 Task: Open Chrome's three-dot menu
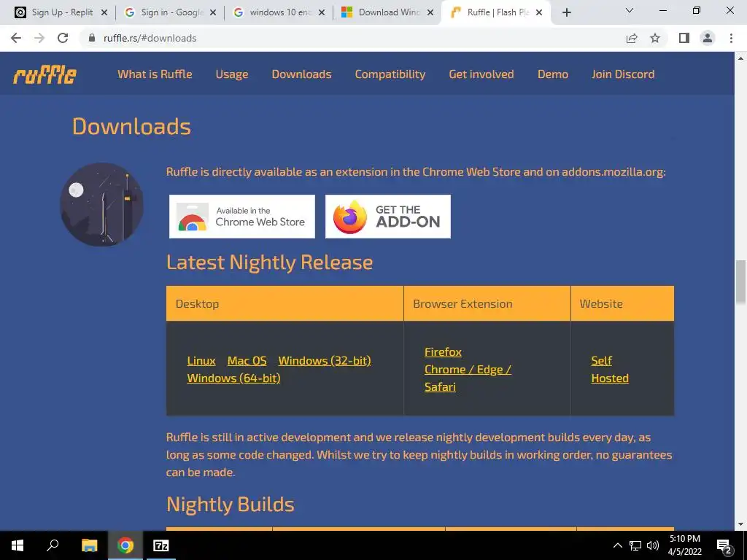point(731,38)
